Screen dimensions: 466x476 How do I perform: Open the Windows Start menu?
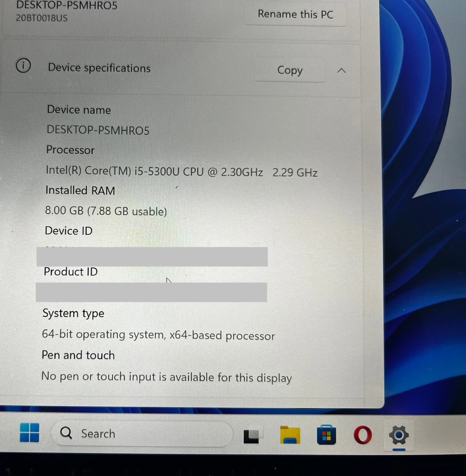point(29,432)
